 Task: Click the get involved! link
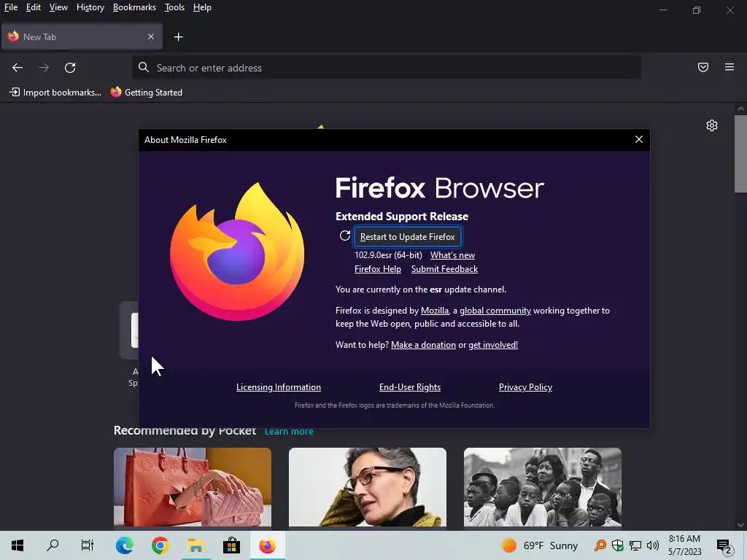point(493,345)
